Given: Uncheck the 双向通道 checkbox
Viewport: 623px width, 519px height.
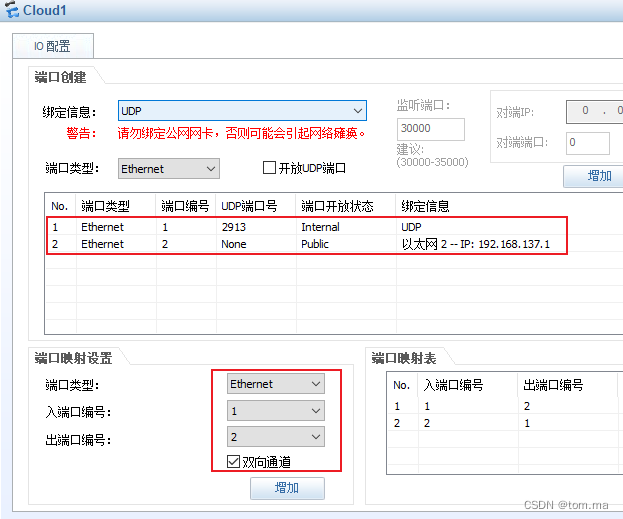Looking at the screenshot, I should (233, 461).
